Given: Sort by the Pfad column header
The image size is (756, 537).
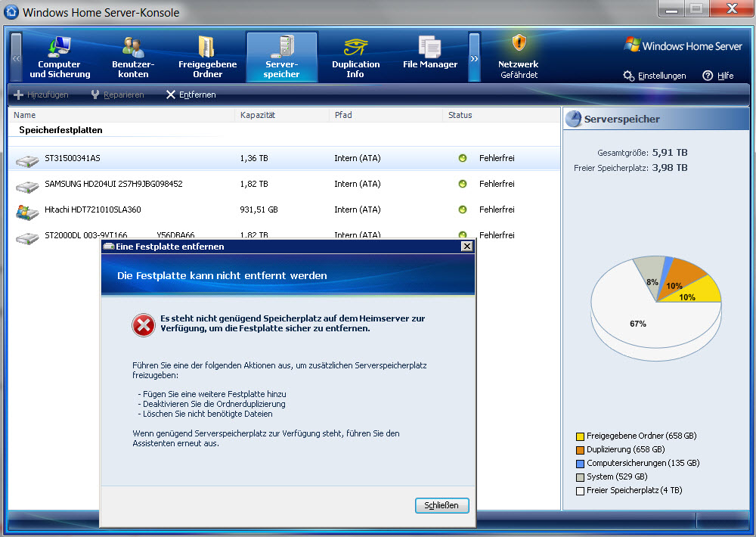Looking at the screenshot, I should point(386,115).
